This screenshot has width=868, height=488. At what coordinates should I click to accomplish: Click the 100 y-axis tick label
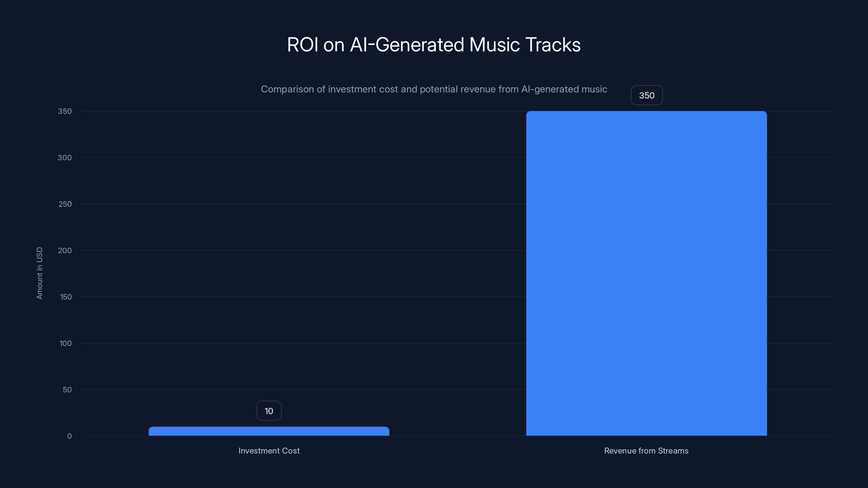66,343
